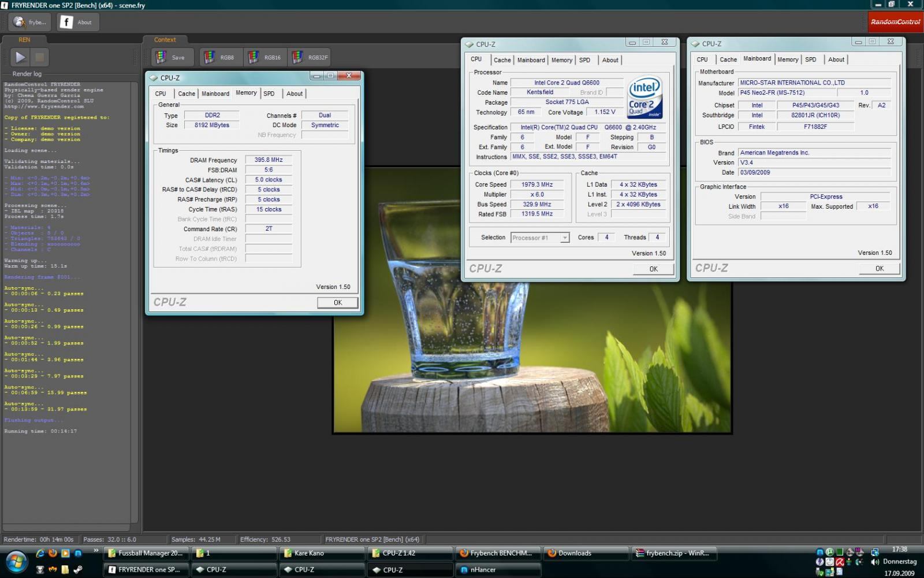Open the Cache tab in the processor CPU-Z window

pos(502,60)
